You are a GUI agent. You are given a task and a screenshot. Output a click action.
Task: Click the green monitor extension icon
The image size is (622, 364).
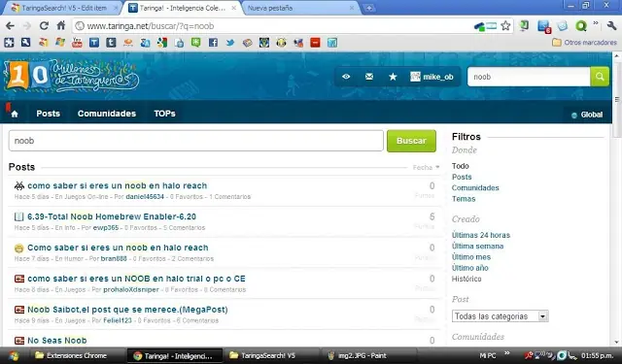(x=524, y=26)
